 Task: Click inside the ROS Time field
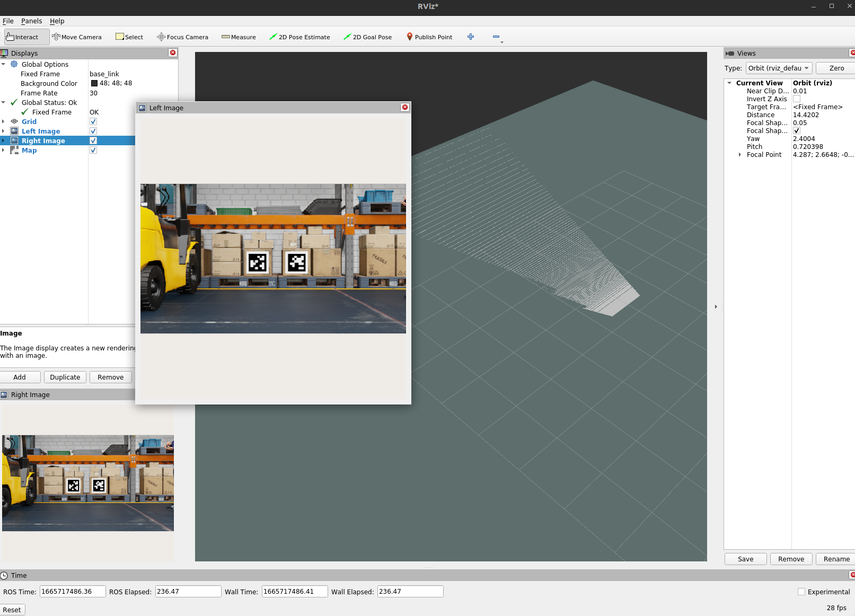click(x=73, y=591)
